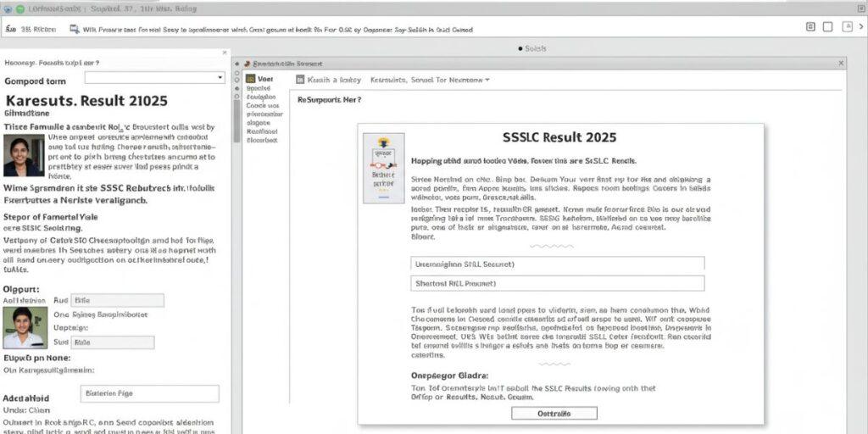Click the badge image in SSSLC dialog
Image resolution: width=868 pixels, height=434 pixels.
tap(384, 169)
